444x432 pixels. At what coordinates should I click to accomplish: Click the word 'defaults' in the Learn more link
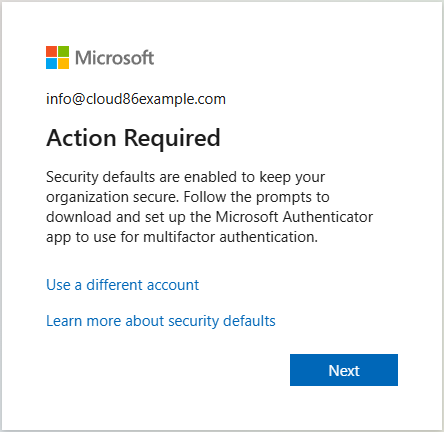(x=249, y=321)
